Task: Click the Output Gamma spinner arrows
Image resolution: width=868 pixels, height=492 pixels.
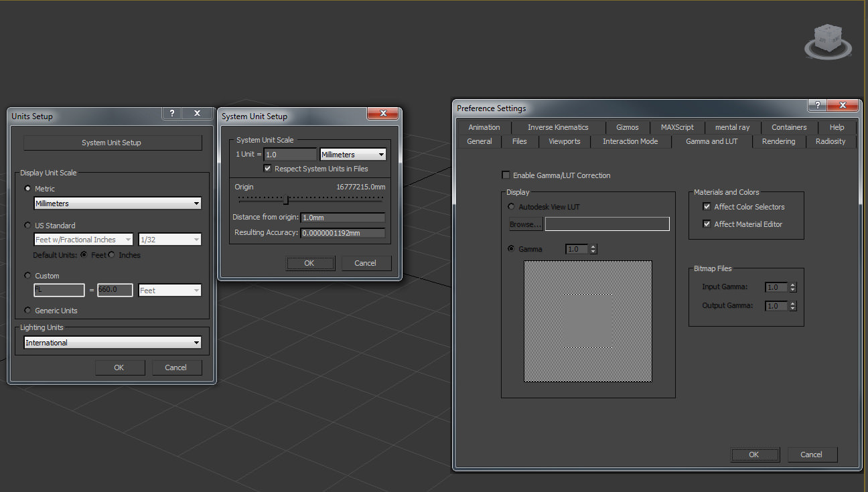Action: (793, 306)
